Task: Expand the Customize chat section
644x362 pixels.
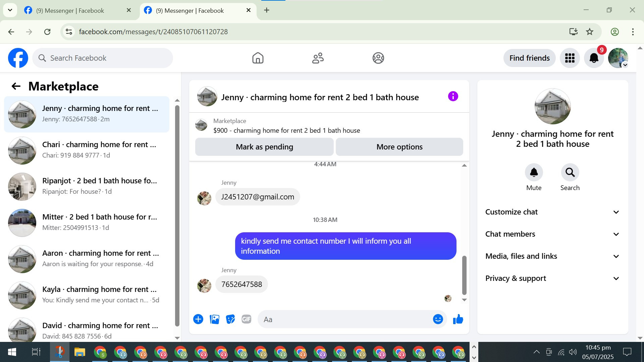Action: 552,212
